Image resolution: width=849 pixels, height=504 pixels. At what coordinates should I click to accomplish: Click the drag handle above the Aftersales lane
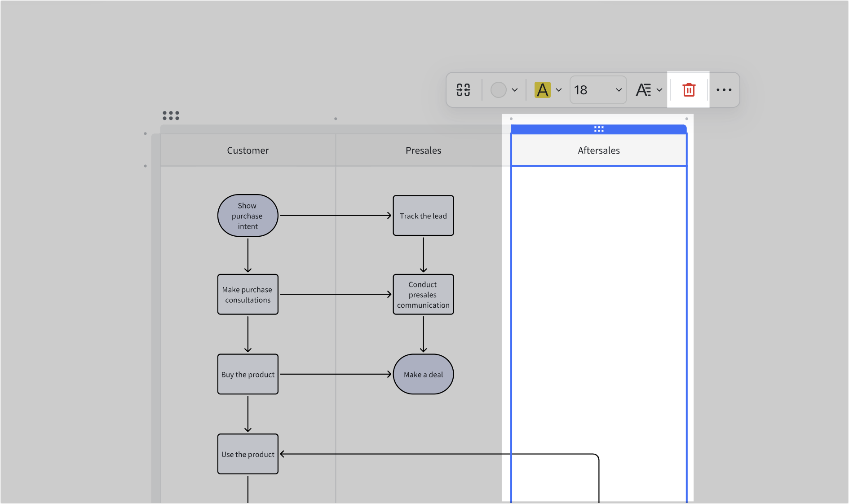[599, 129]
